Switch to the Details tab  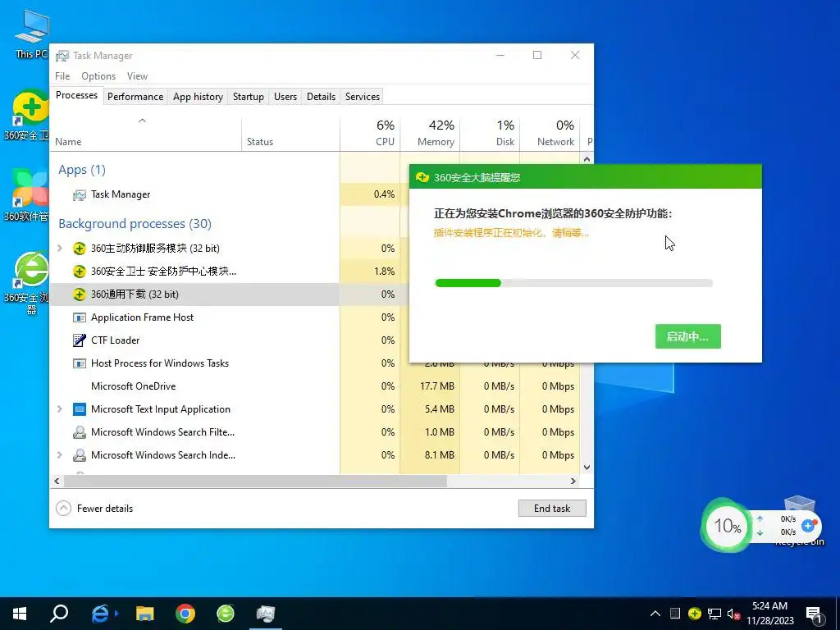click(321, 97)
